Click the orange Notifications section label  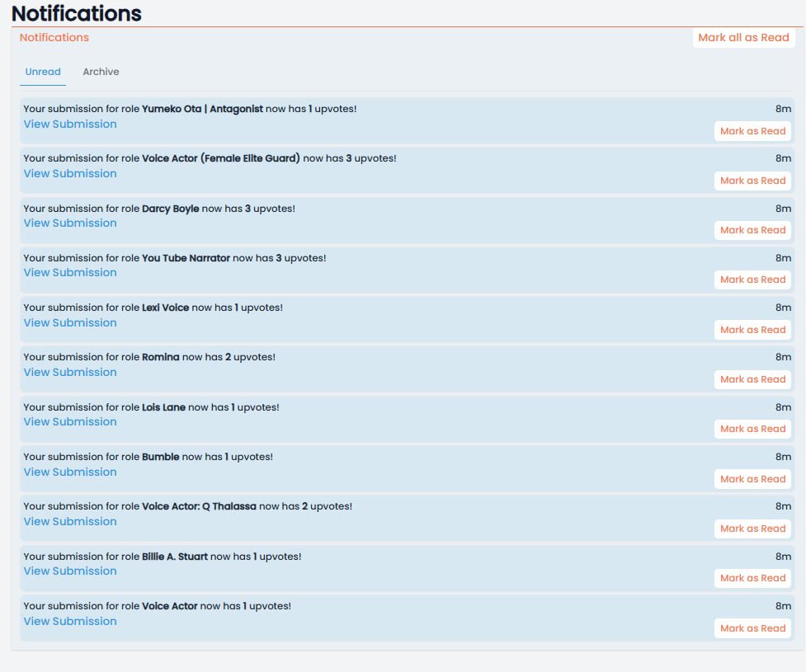point(54,37)
